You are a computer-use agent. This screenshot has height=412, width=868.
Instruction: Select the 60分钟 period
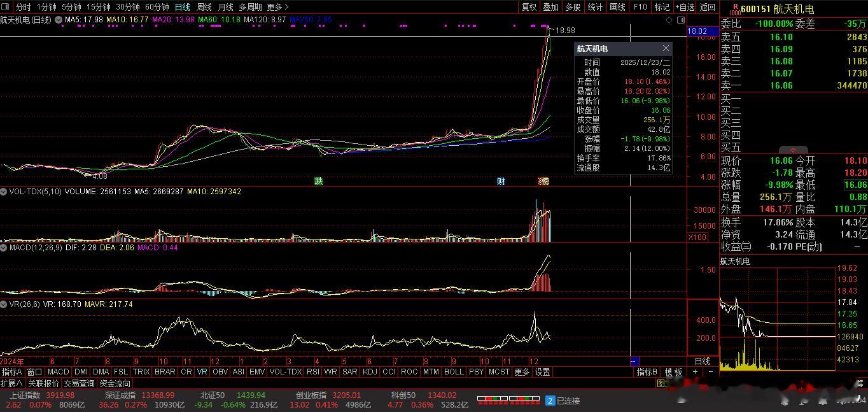157,7
